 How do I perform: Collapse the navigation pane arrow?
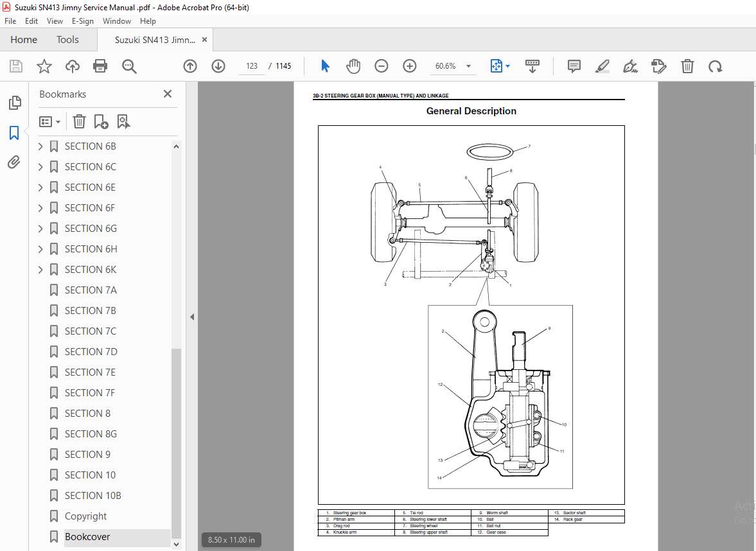[x=192, y=317]
